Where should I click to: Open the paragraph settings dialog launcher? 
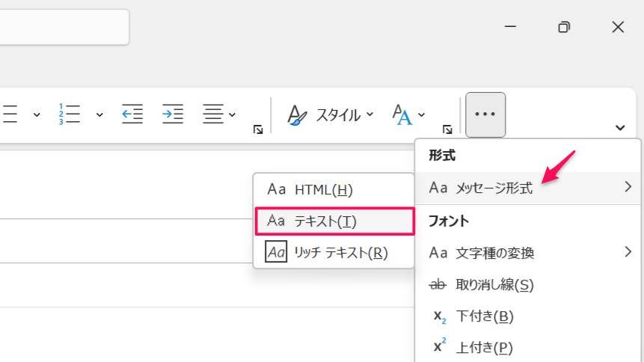click(258, 130)
